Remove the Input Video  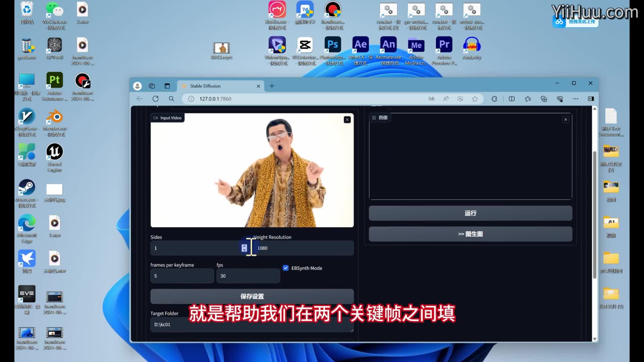click(347, 120)
